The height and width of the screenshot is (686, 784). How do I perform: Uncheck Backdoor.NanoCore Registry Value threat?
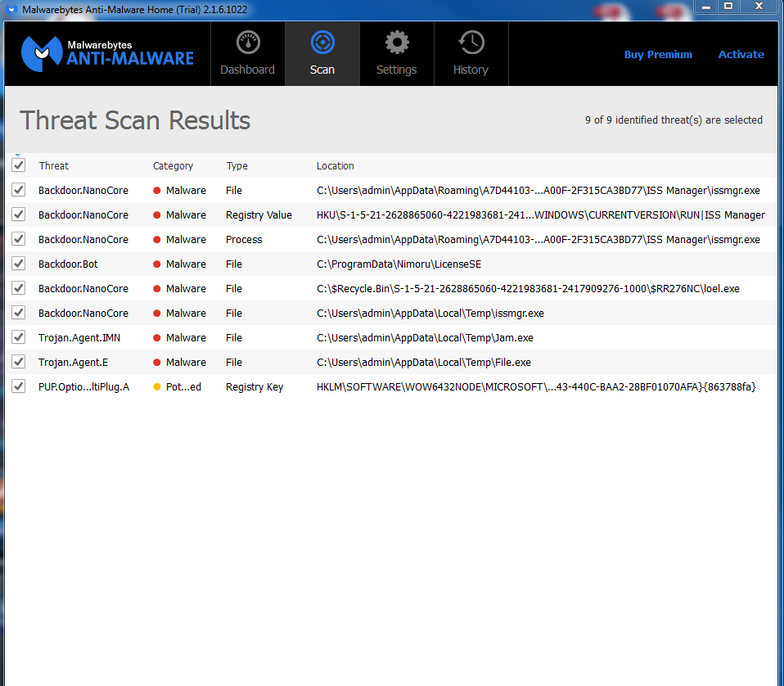pos(19,214)
